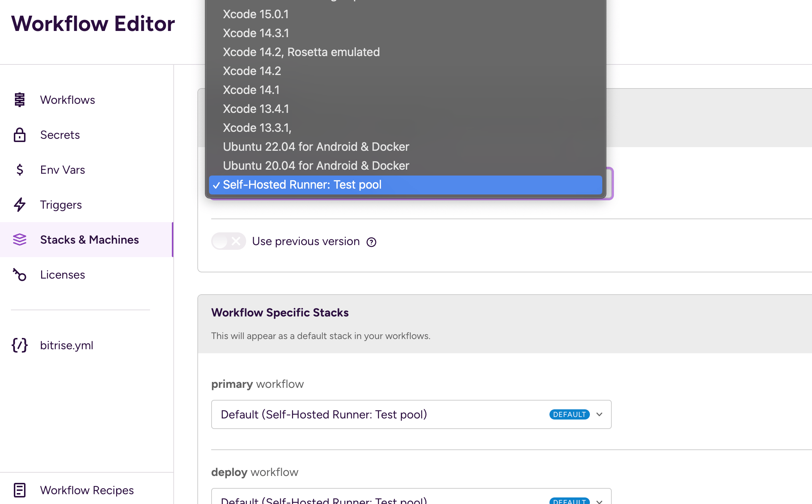Choose Ubuntu 22.04 for Android & Docker
The width and height of the screenshot is (812, 504).
click(x=316, y=146)
